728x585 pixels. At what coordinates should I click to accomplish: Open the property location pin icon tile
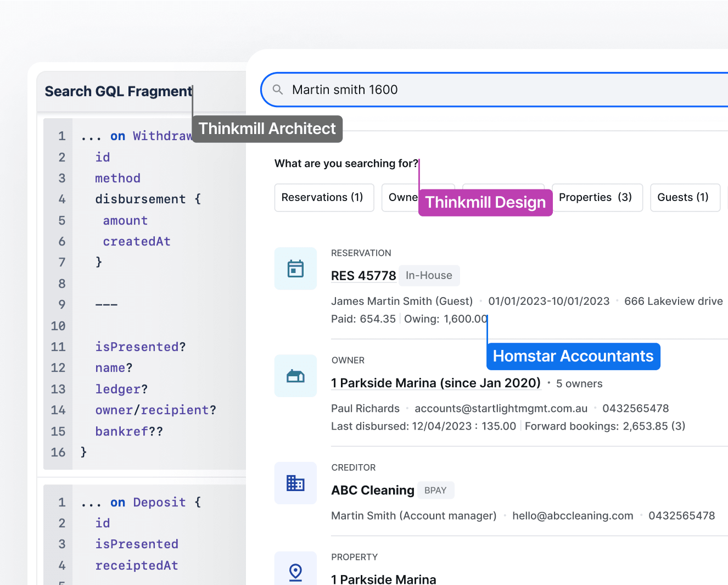(x=296, y=569)
